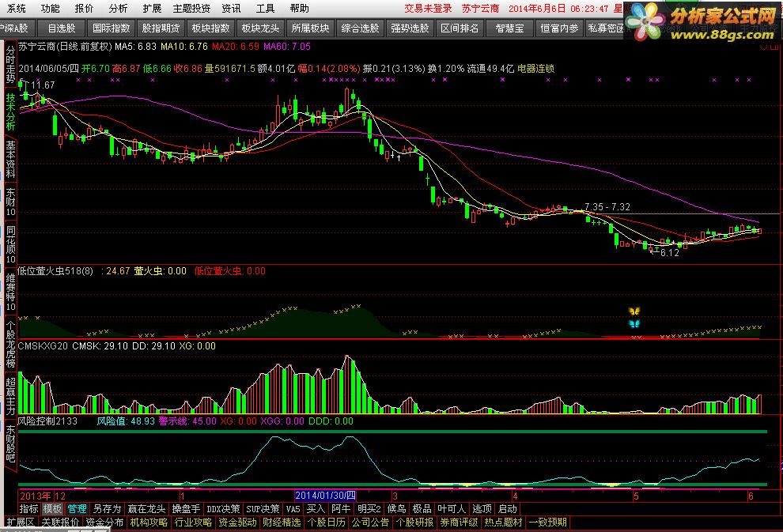Open the 板块龙头 toolbar button
The height and width of the screenshot is (532, 783).
click(261, 28)
